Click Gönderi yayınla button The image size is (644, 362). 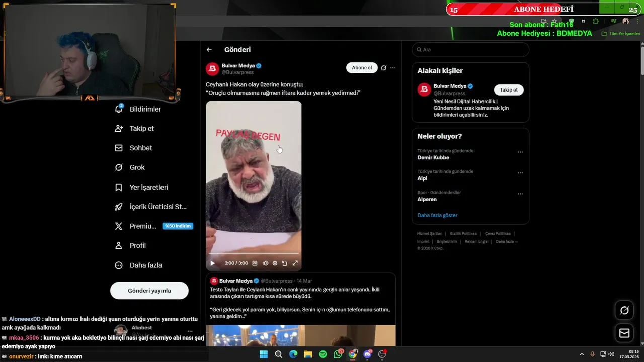tap(149, 291)
